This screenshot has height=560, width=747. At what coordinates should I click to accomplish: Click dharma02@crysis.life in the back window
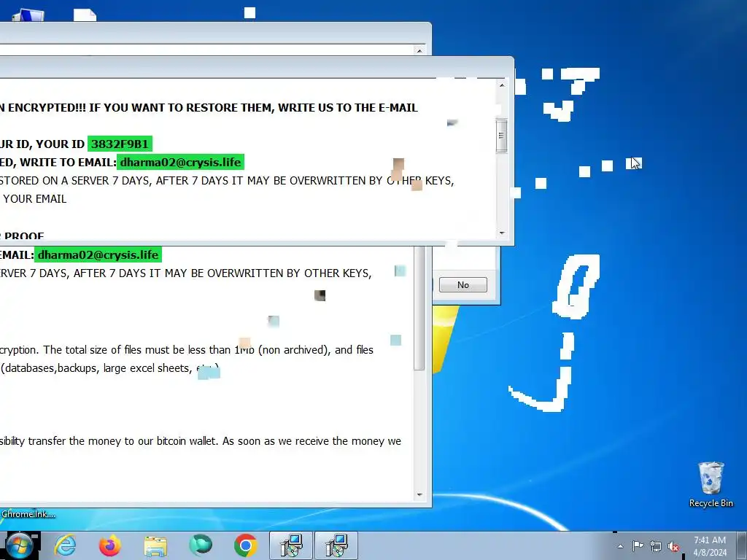click(x=98, y=254)
